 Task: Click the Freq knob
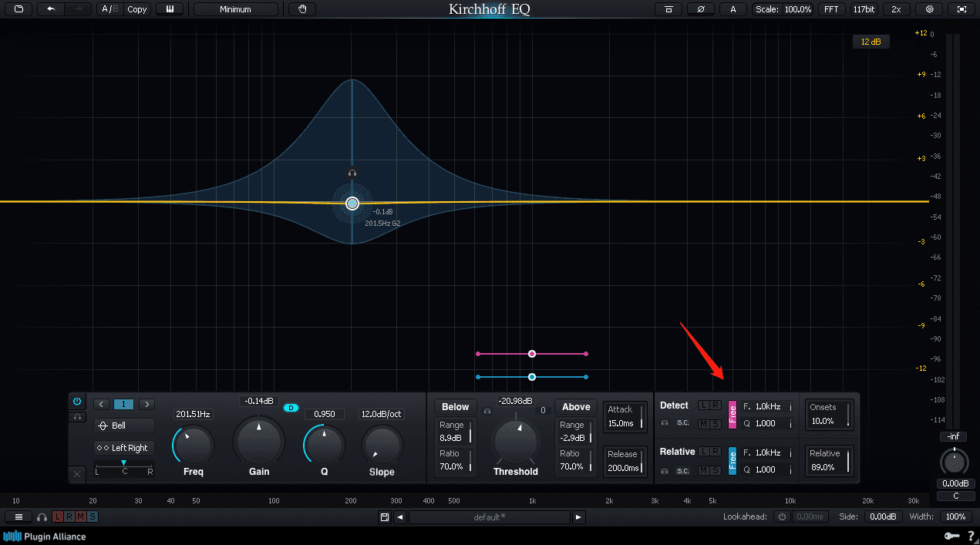193,445
